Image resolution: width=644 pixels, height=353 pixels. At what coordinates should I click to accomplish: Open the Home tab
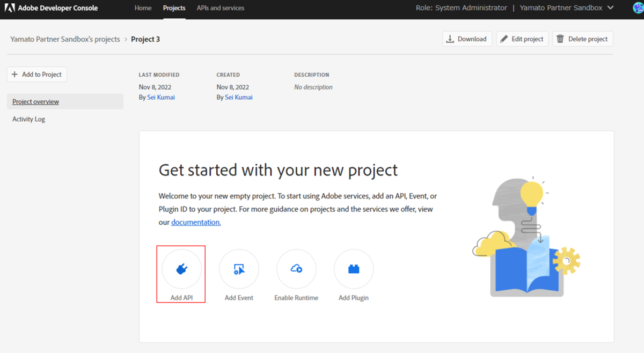pos(143,8)
